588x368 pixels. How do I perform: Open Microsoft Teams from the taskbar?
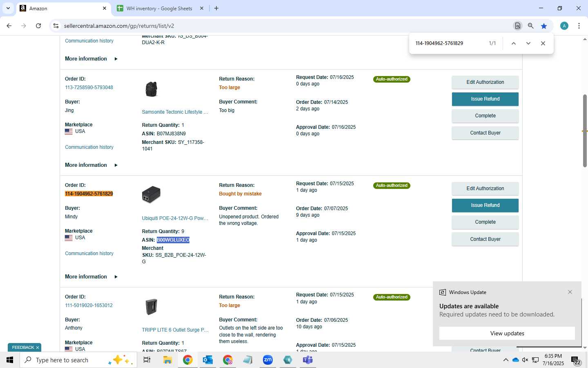click(x=308, y=360)
